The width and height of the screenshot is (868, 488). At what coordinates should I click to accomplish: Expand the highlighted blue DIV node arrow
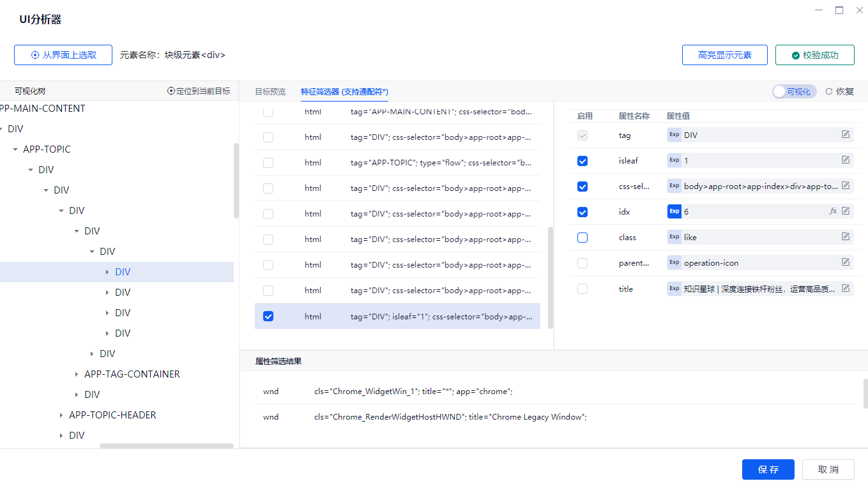point(107,272)
